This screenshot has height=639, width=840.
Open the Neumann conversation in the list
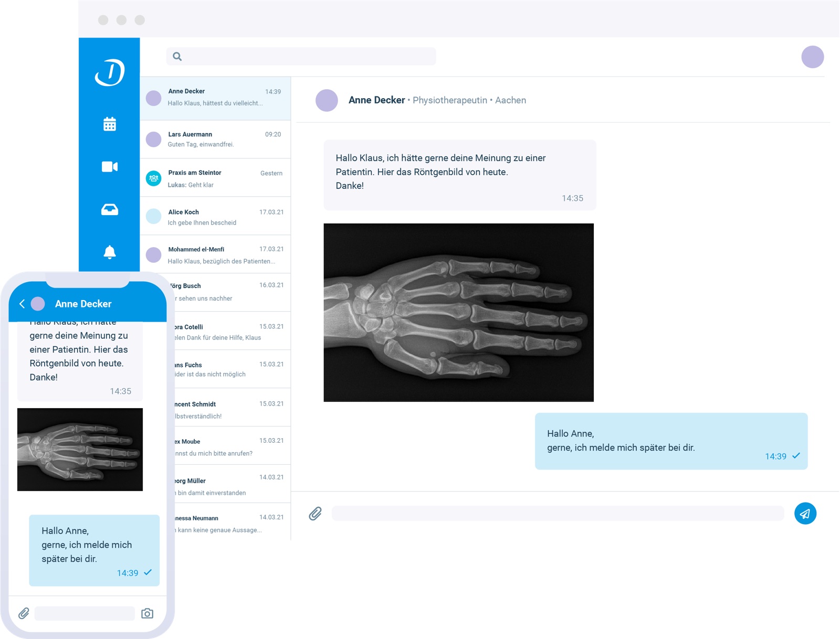pos(232,523)
